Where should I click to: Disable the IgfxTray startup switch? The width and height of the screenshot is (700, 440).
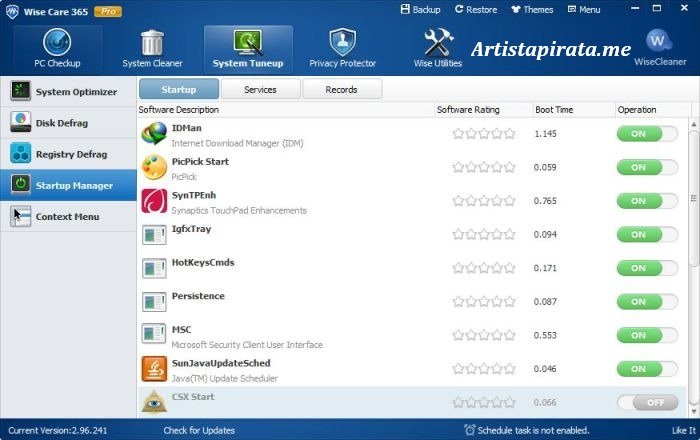(647, 234)
